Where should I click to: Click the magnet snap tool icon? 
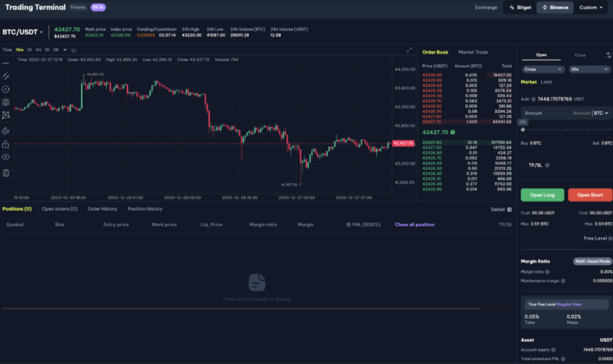[6, 130]
